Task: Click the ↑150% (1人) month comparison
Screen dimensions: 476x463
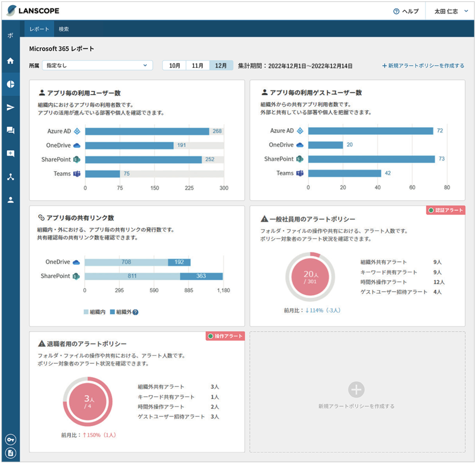Action: pos(99,435)
